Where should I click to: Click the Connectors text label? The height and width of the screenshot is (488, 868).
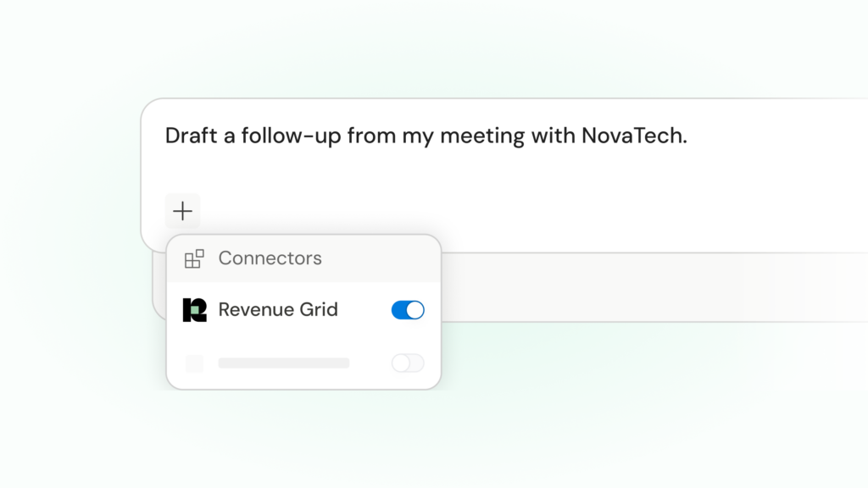pos(270,258)
